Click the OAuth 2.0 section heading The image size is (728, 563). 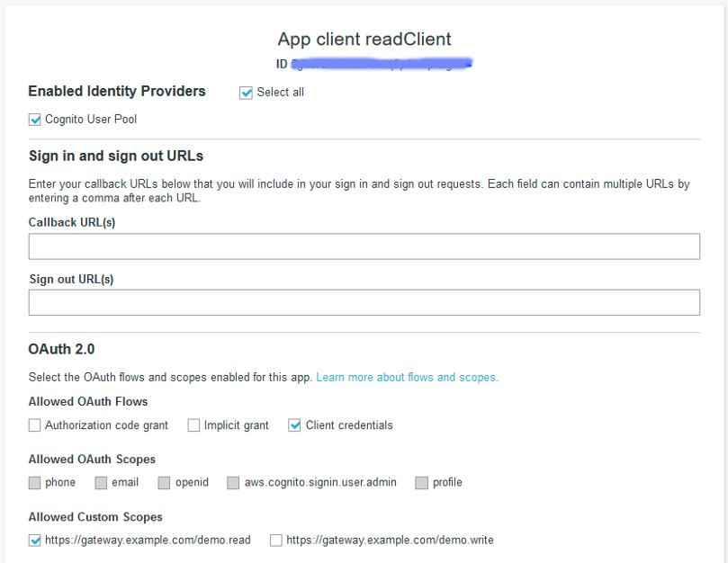[x=60, y=349]
